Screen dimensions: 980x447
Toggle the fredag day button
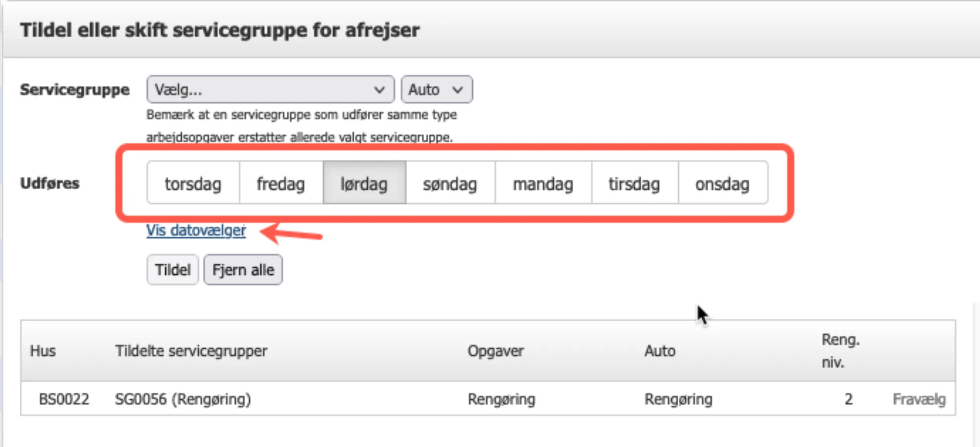tap(281, 183)
